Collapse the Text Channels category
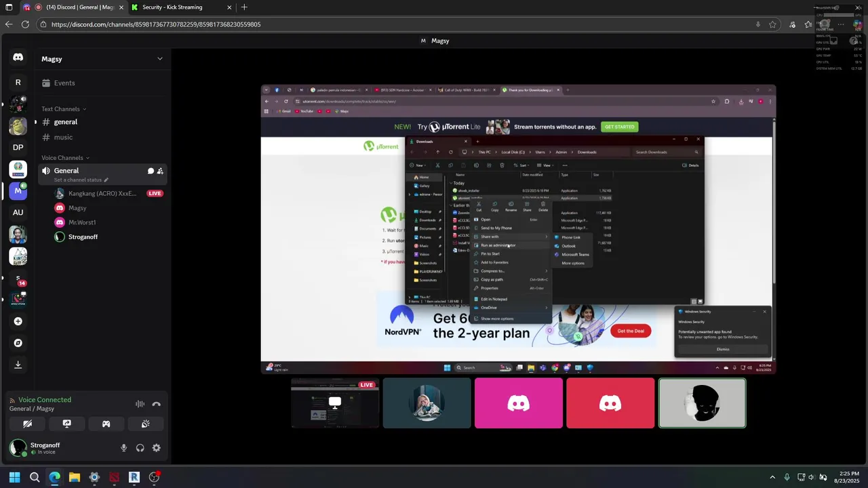The height and width of the screenshot is (488, 868). 64,109
